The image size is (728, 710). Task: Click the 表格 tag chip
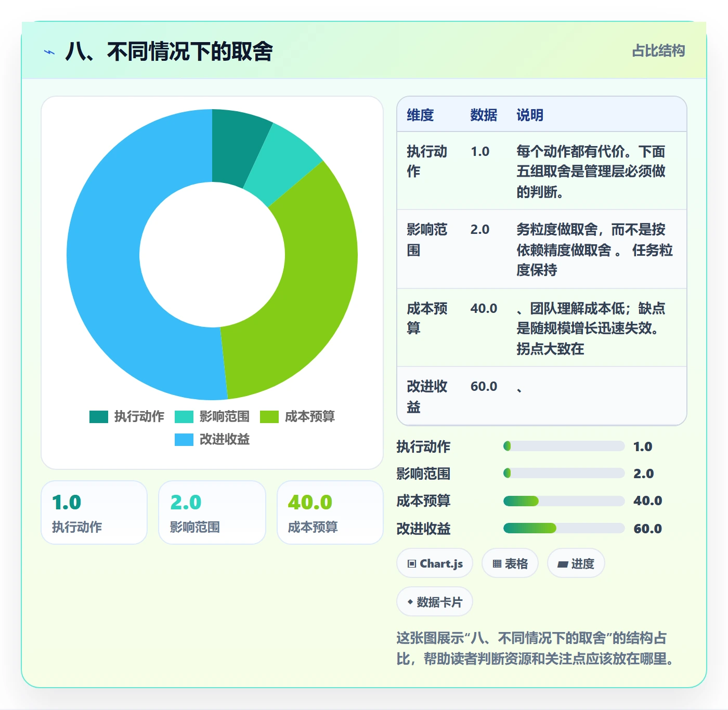(510, 563)
